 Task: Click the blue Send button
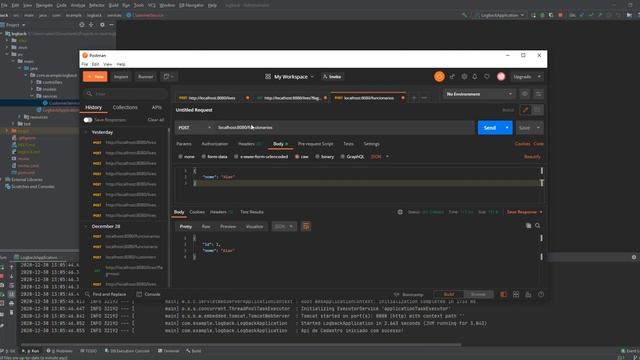click(490, 128)
